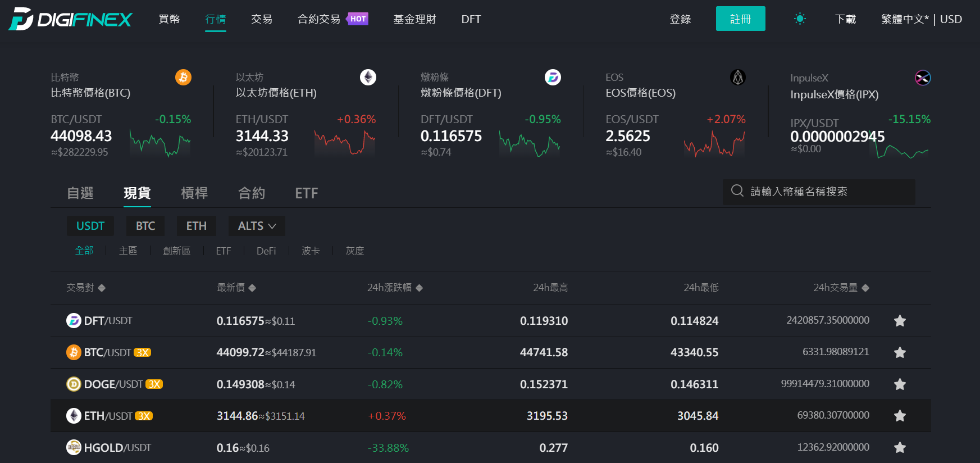Image resolution: width=980 pixels, height=463 pixels.
Task: Open the DFT navigation item
Action: 471,19
